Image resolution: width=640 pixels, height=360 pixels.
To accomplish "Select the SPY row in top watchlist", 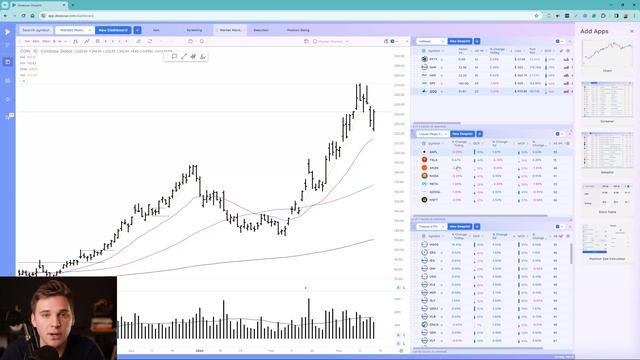I will [492, 83].
